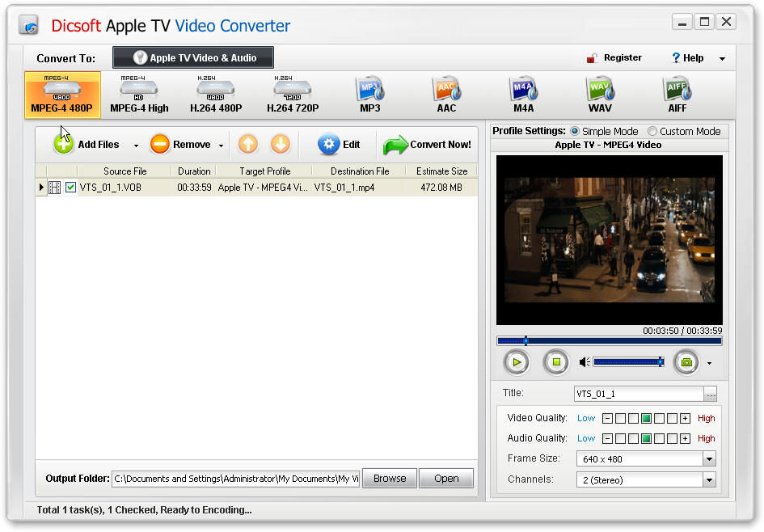Click the video preview thumbnail
The image size is (764, 532).
coord(609,240)
